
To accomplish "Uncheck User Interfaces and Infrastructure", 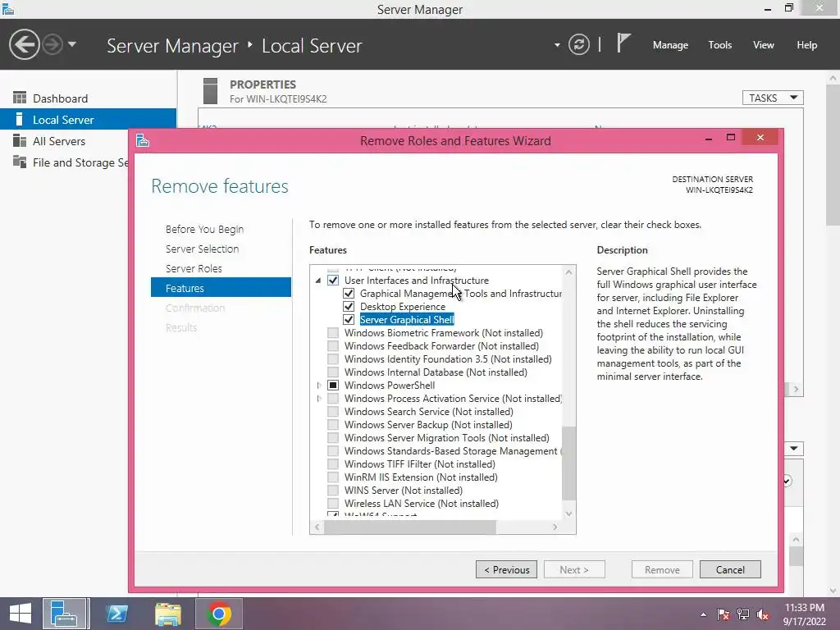I will point(333,281).
